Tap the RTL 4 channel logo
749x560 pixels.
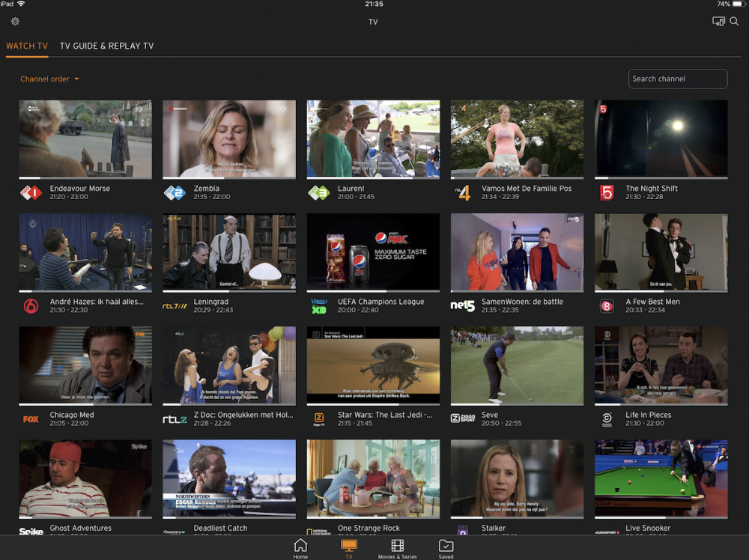tap(463, 192)
